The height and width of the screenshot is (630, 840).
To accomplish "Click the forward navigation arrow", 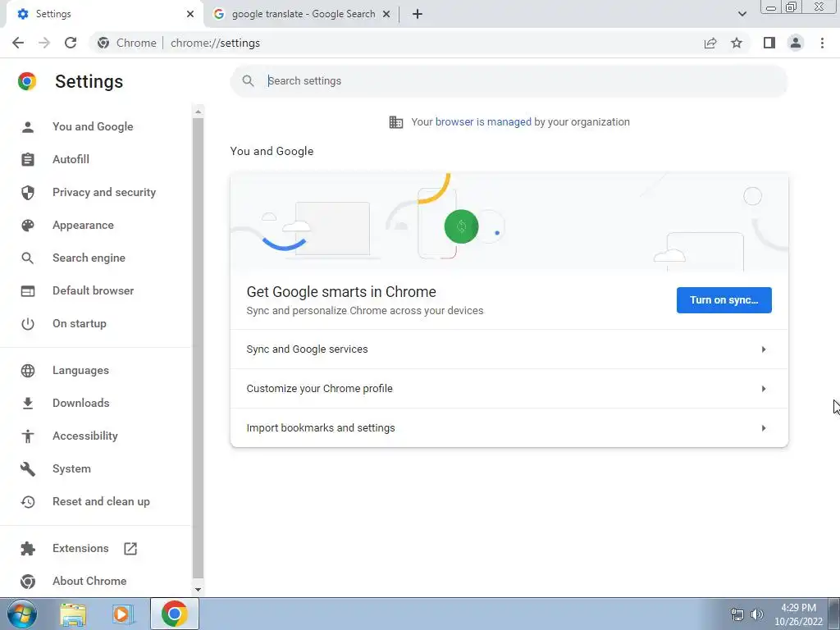I will (44, 43).
